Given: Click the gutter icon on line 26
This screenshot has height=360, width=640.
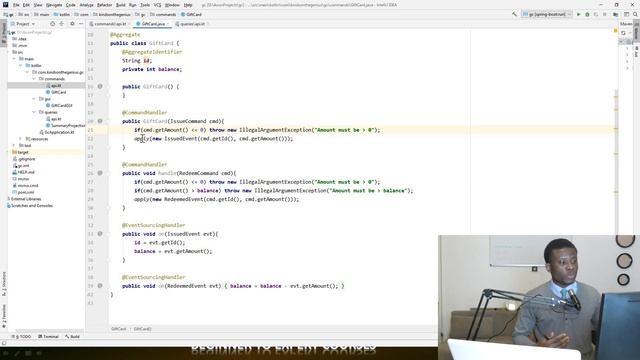Looking at the screenshot, I should click(100, 173).
